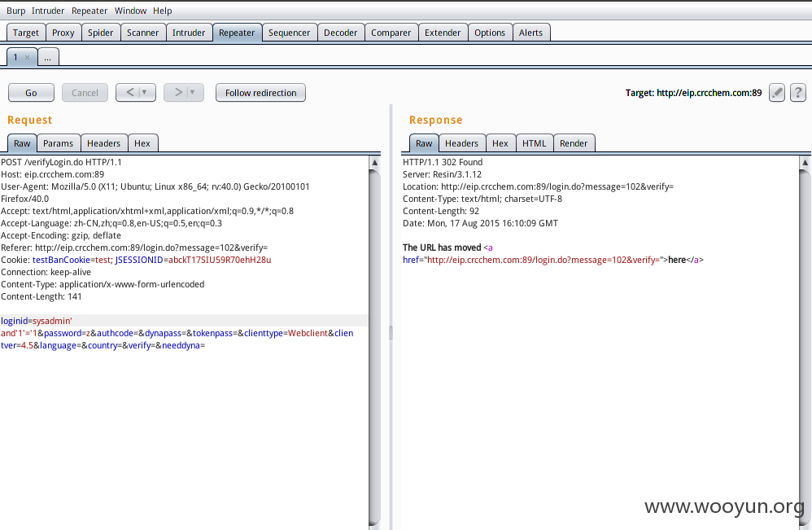
Task: Click the Follow redirection button
Action: (x=260, y=93)
